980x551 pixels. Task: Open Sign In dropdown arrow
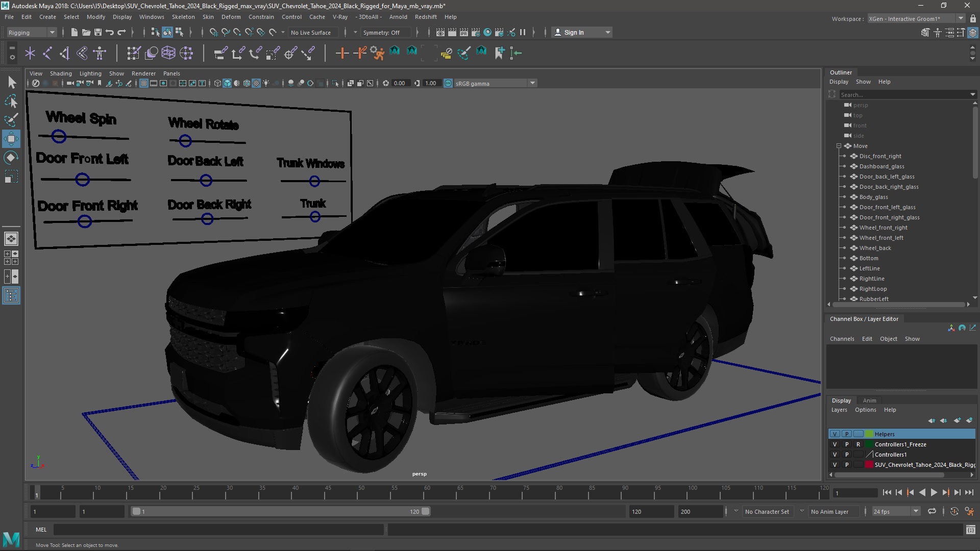click(607, 32)
